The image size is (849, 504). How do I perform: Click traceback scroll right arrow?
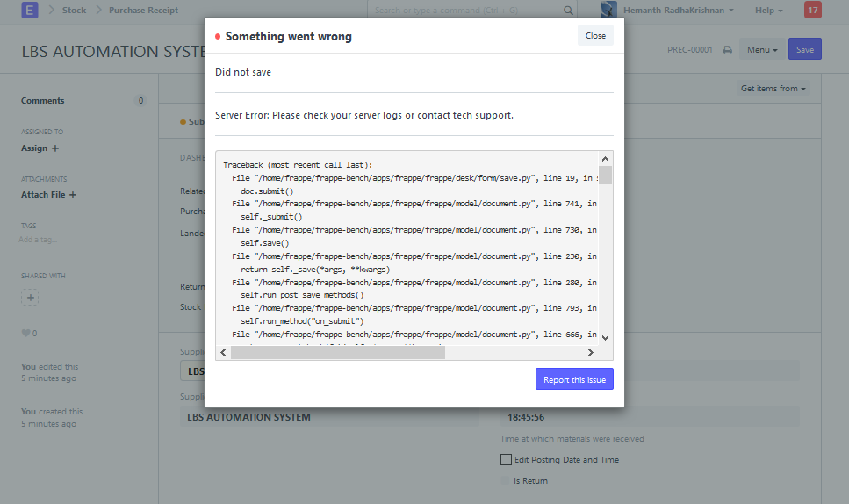(591, 352)
